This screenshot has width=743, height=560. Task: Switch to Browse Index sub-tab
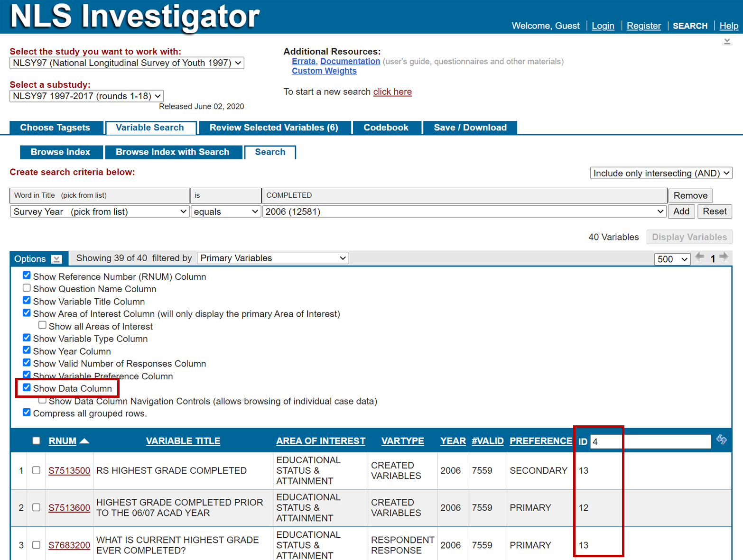tap(60, 152)
